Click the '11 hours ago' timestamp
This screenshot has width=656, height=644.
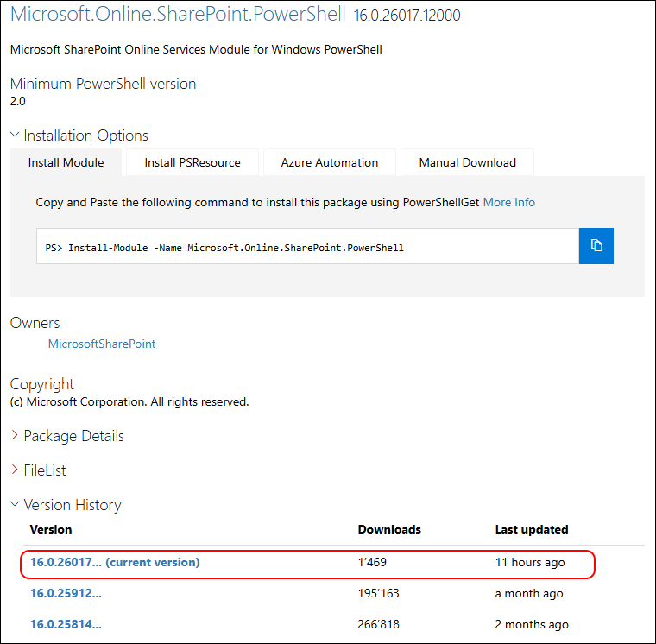530,562
